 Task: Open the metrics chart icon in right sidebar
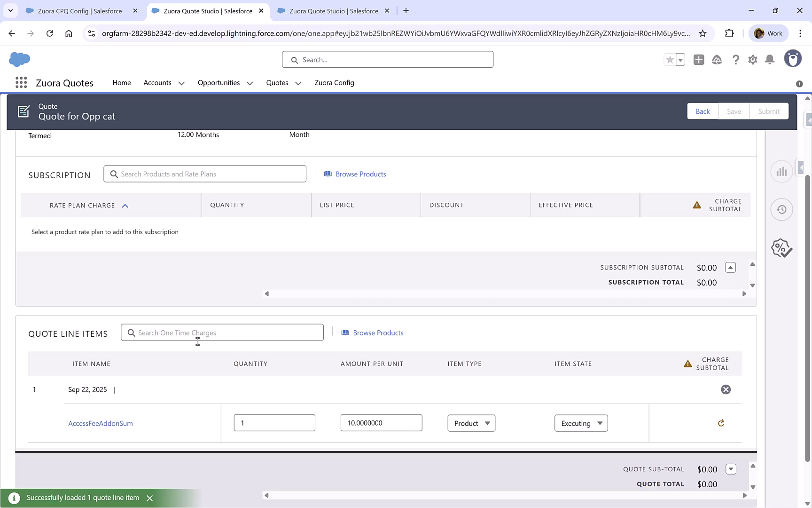[x=781, y=171]
